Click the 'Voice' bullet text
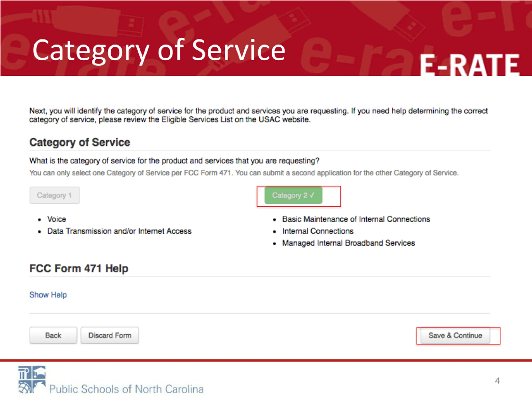The image size is (532, 399). pyautogui.click(x=57, y=219)
